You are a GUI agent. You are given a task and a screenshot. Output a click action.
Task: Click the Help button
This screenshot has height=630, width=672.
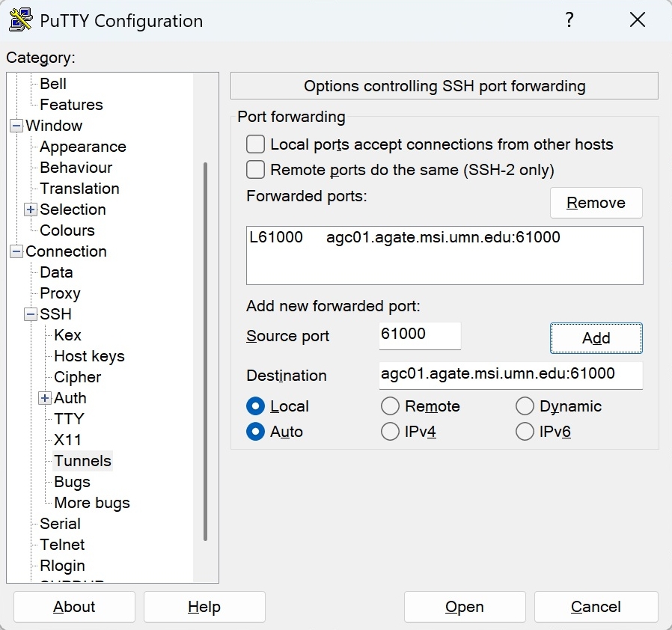click(204, 607)
